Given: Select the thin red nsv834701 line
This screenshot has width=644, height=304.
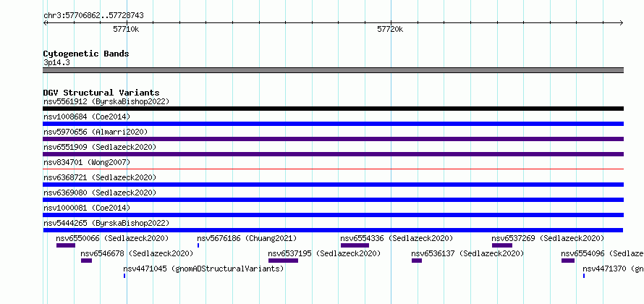Looking at the screenshot, I should tap(333, 169).
